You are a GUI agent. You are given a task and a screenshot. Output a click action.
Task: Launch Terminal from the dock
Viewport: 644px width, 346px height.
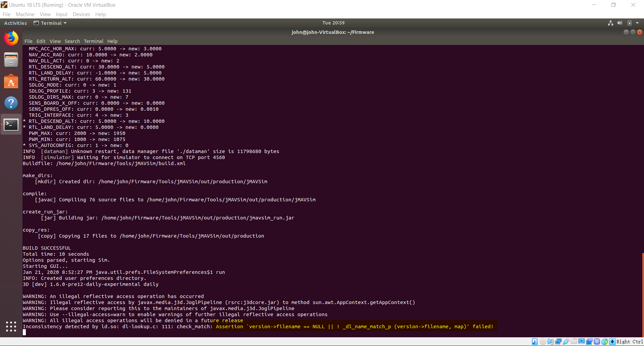11,125
